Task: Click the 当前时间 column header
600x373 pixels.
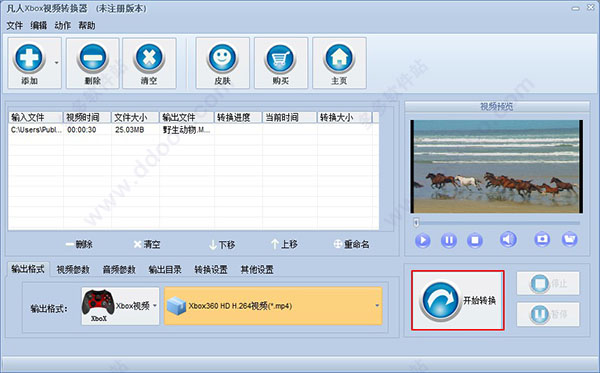Action: [x=290, y=117]
